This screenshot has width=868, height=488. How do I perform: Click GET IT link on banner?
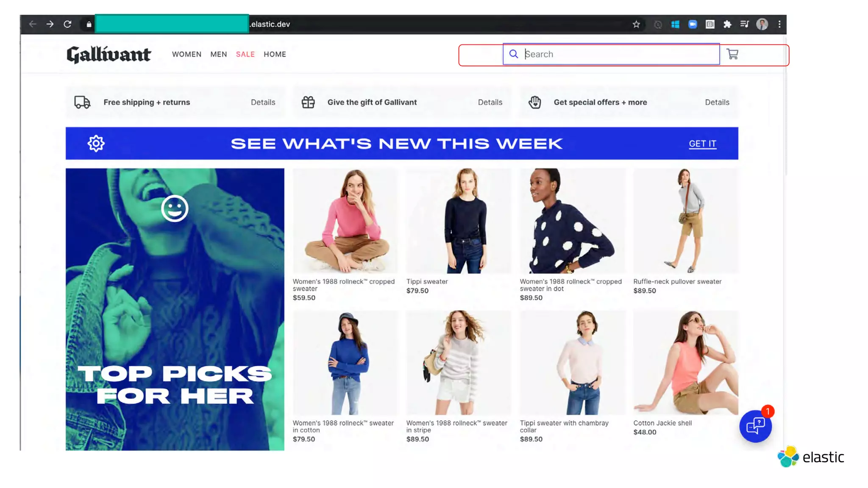coord(702,144)
